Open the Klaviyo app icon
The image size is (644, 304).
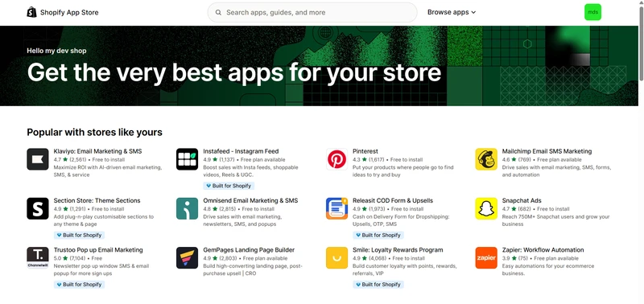pos(38,159)
